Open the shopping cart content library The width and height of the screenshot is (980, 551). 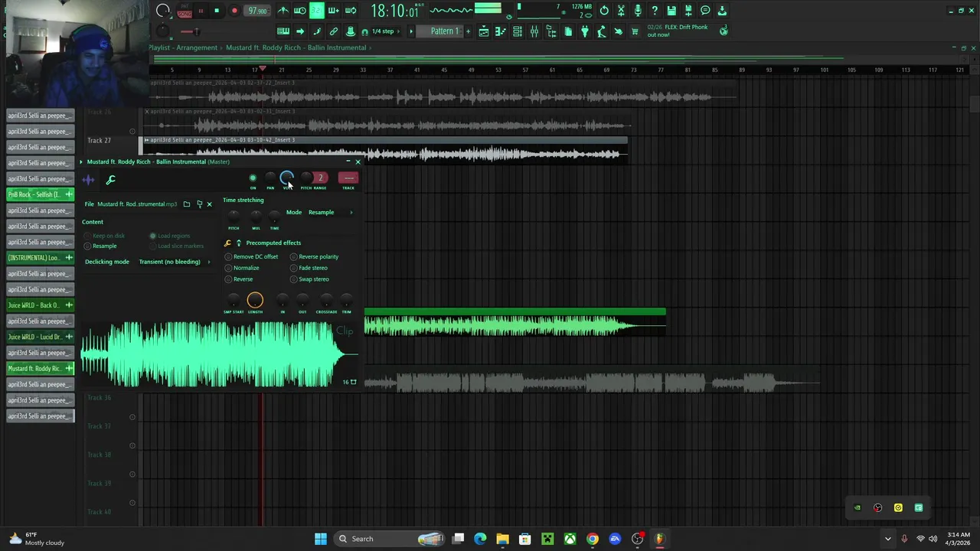[x=634, y=31]
